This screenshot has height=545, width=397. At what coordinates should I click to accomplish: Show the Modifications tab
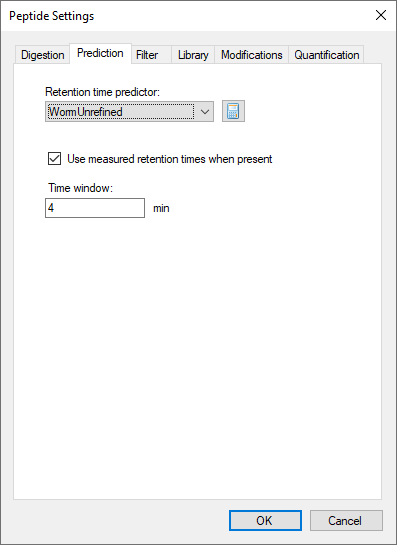tap(252, 55)
